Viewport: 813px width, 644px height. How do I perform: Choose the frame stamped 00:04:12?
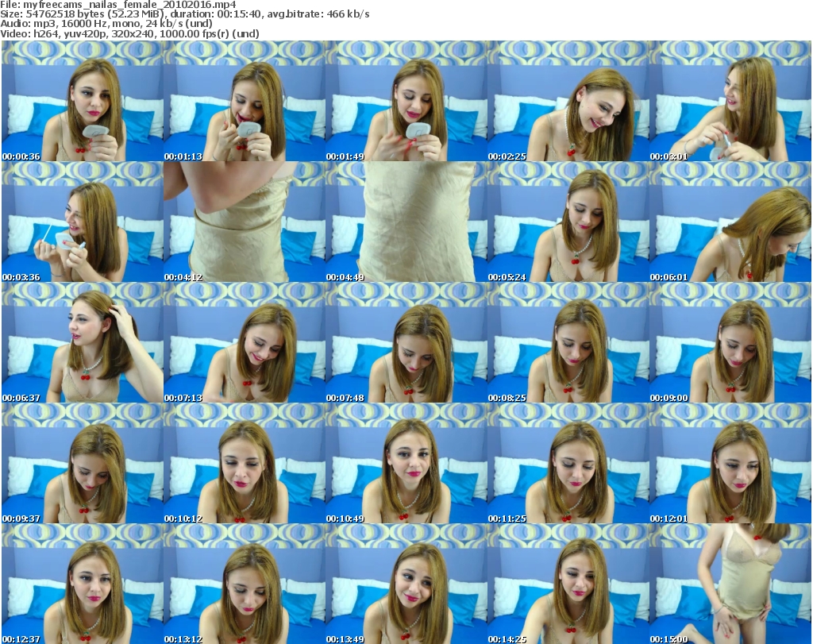tap(245, 222)
